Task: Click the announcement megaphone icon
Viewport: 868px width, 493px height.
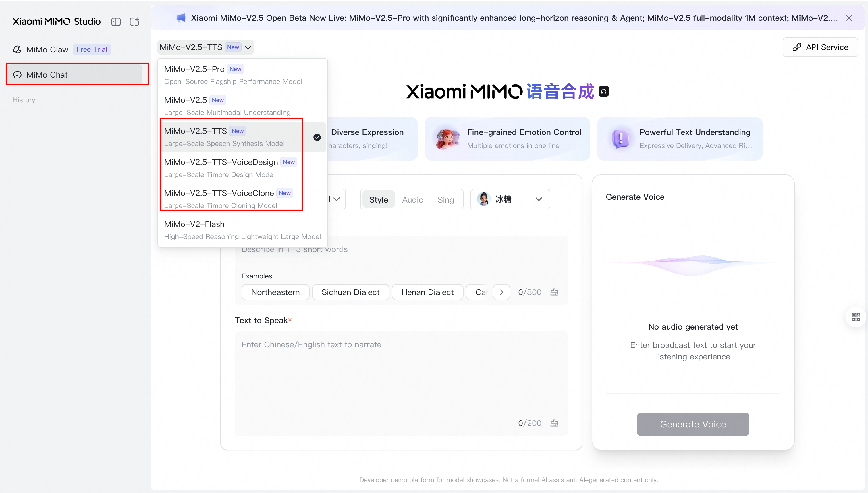Action: click(181, 18)
